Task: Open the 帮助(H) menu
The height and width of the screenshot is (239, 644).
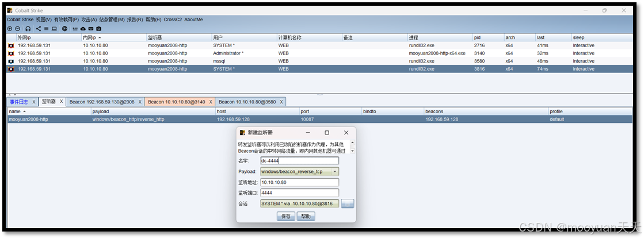Action: [153, 20]
